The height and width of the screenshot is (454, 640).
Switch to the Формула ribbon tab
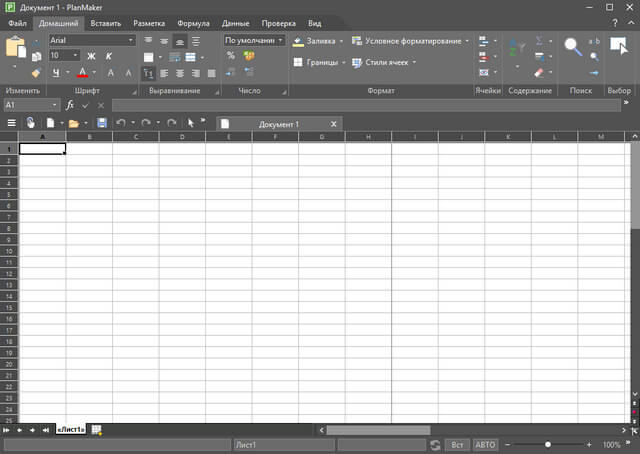coord(193,22)
